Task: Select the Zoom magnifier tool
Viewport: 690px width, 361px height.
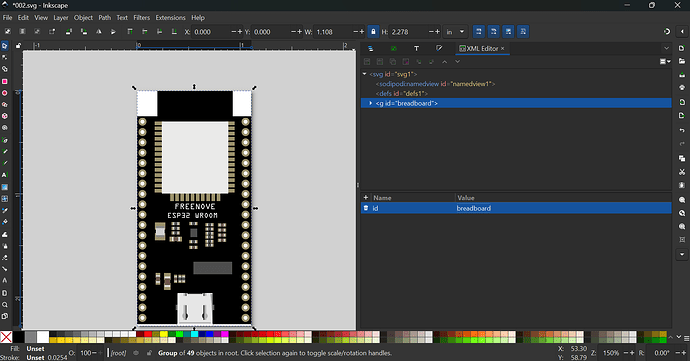Action: pos(5,305)
